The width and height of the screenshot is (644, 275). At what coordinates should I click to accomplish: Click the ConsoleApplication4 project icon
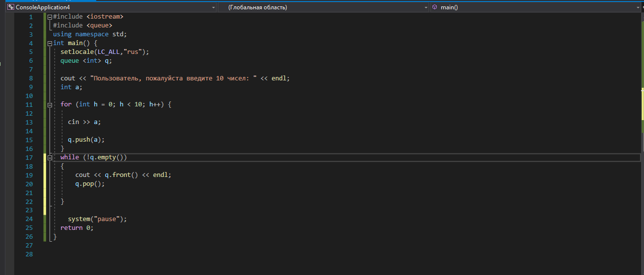pyautogui.click(x=10, y=7)
